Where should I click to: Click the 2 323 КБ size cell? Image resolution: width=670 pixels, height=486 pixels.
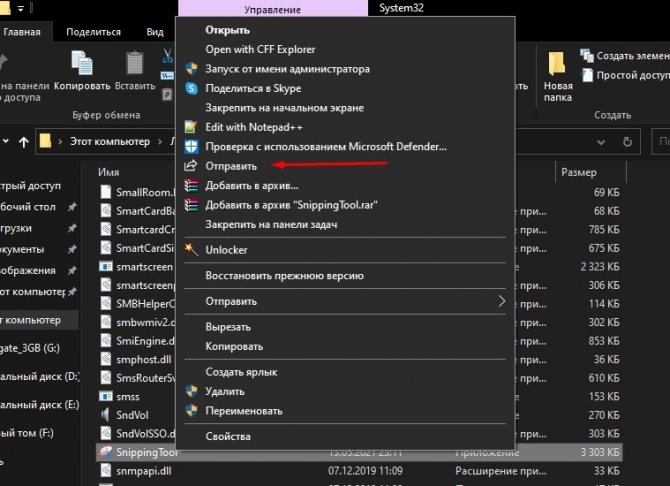[x=599, y=267]
